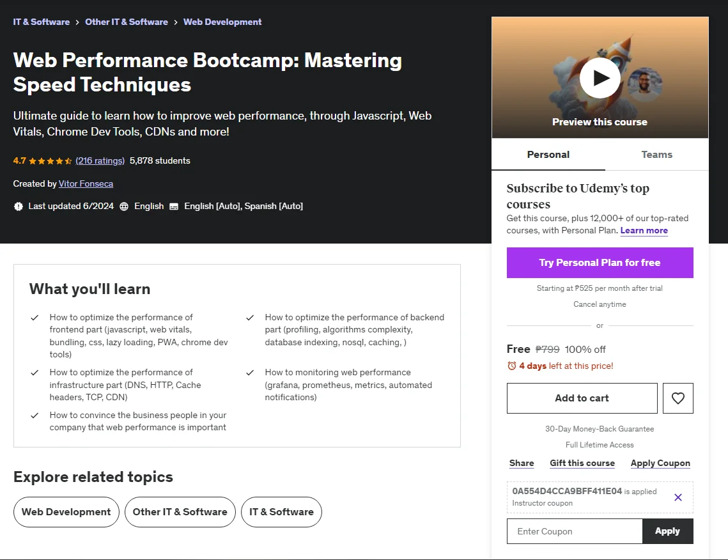
Task: Click '4 days left at this price!' text
Action: [566, 366]
